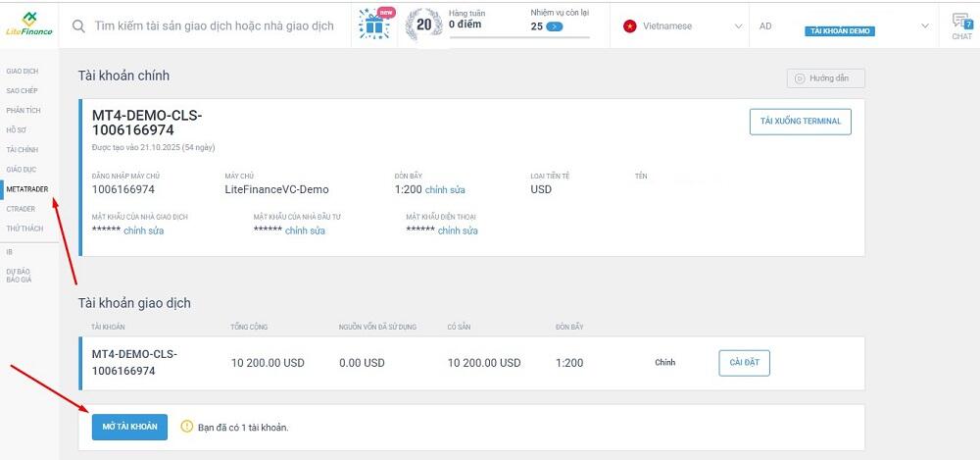Click the search magnifier icon

[78, 26]
